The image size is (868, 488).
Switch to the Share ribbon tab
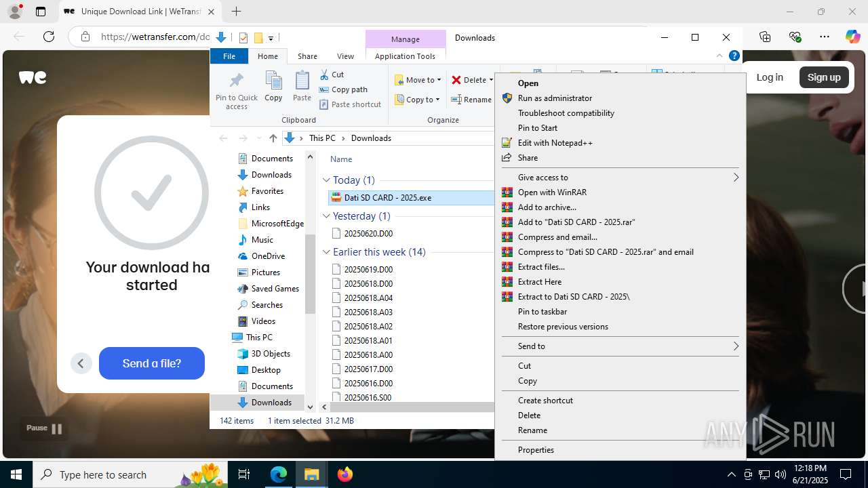307,56
